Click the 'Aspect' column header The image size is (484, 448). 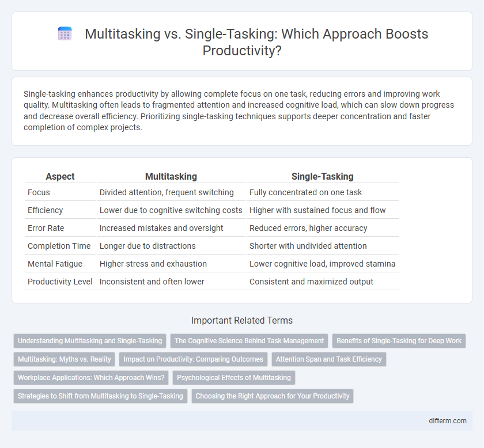(x=60, y=176)
